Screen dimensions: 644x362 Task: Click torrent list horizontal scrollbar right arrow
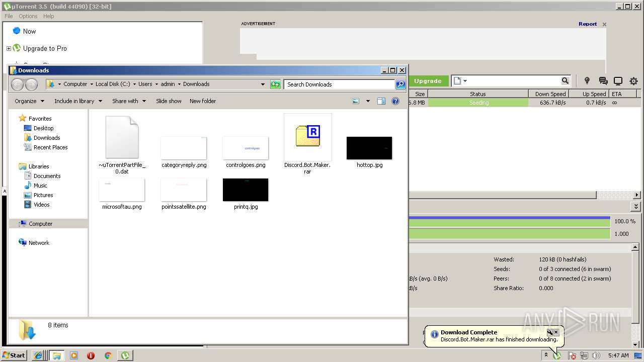637,195
